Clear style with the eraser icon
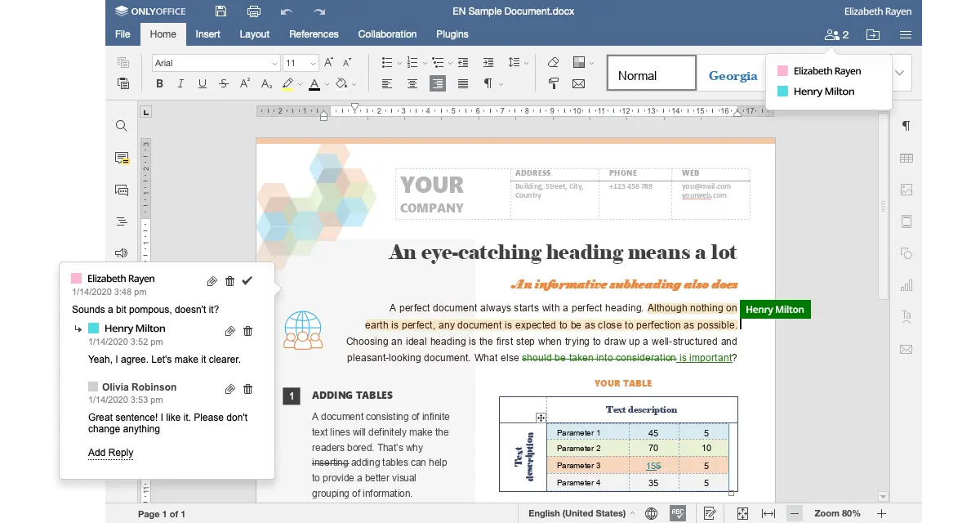The image size is (980, 523). coord(554,63)
